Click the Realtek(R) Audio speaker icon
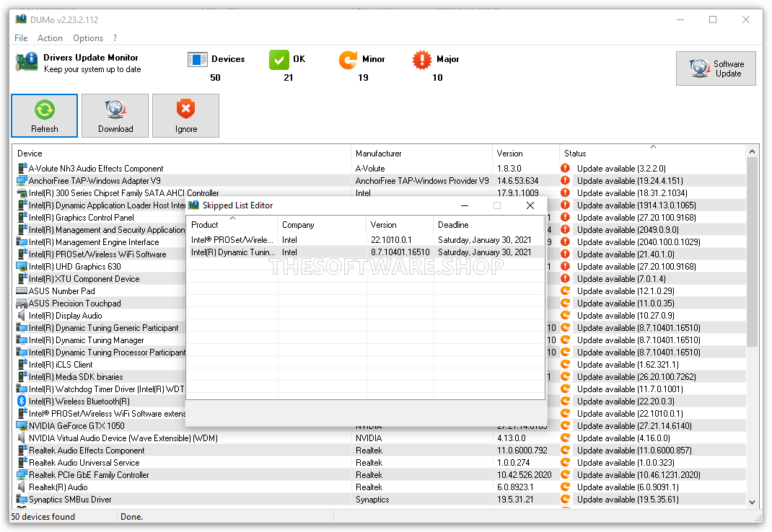Screen dimensions: 772x532 point(22,487)
